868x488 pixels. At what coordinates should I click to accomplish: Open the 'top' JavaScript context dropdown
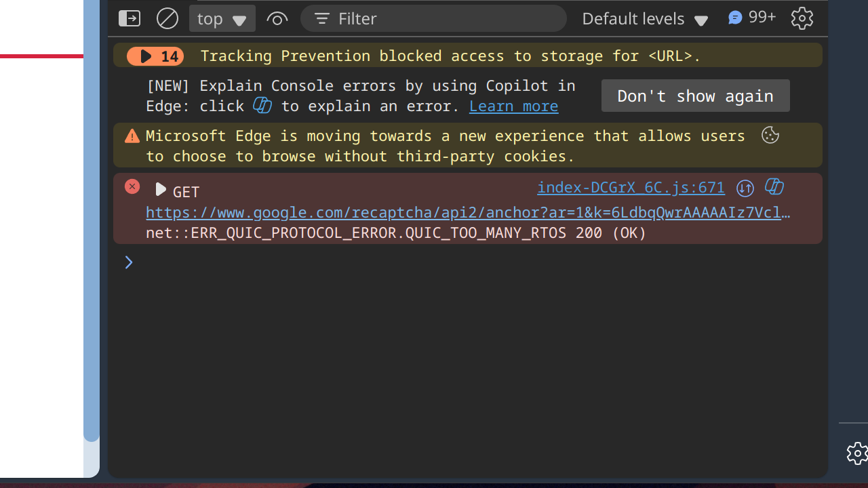pyautogui.click(x=222, y=18)
